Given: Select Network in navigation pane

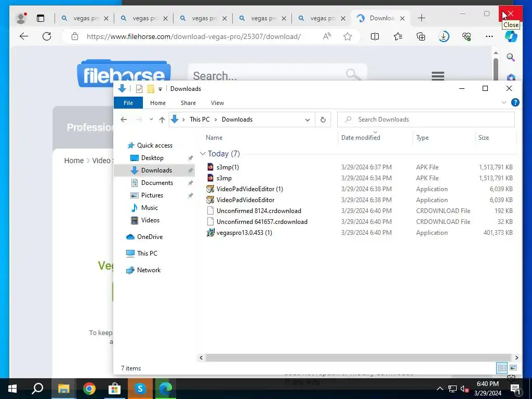Looking at the screenshot, I should click(149, 270).
